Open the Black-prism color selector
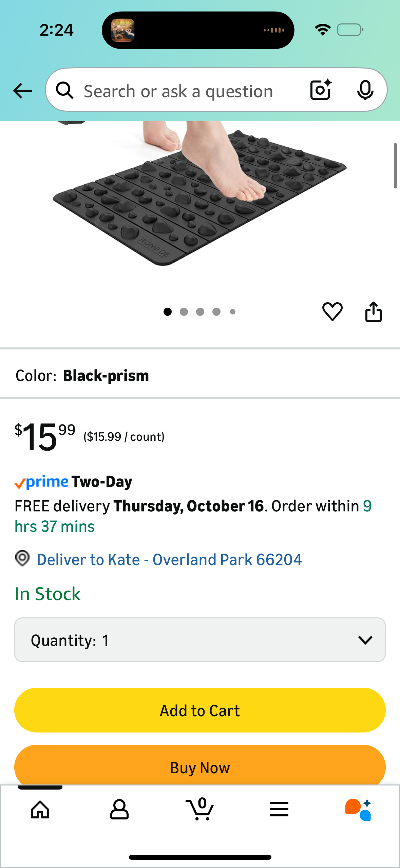The height and width of the screenshot is (868, 400). click(106, 376)
